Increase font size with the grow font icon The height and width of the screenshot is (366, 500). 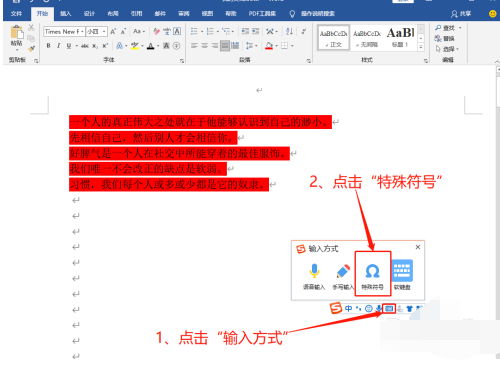(x=113, y=32)
